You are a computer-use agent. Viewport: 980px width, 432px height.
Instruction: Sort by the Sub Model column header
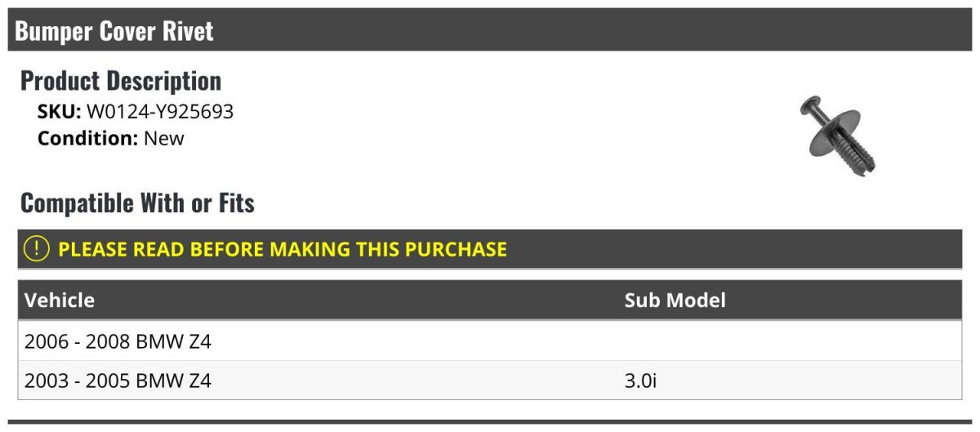pyautogui.click(x=675, y=300)
